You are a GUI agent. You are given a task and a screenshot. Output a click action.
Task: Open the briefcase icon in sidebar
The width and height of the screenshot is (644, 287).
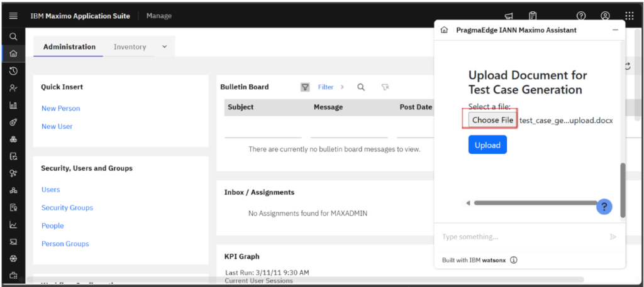click(13, 276)
